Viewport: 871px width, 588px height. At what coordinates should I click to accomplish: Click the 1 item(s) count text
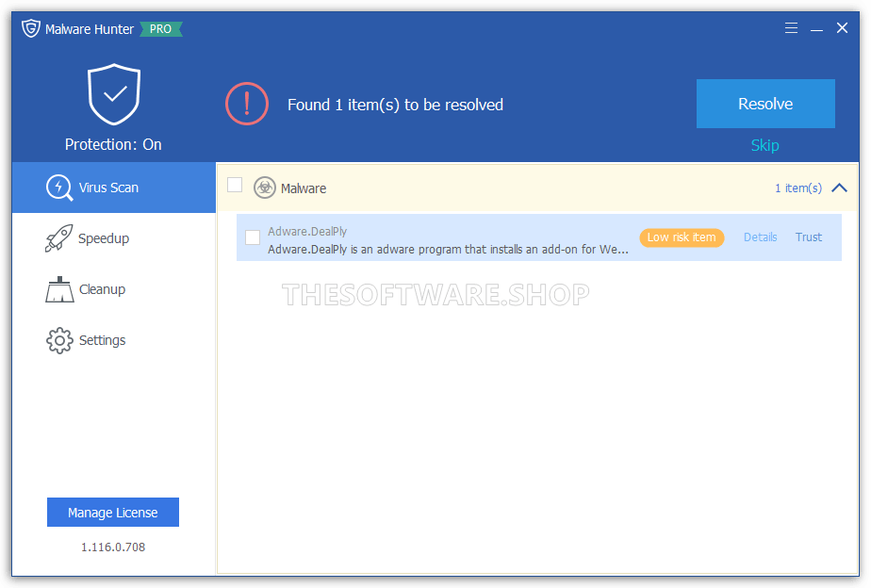pos(798,188)
